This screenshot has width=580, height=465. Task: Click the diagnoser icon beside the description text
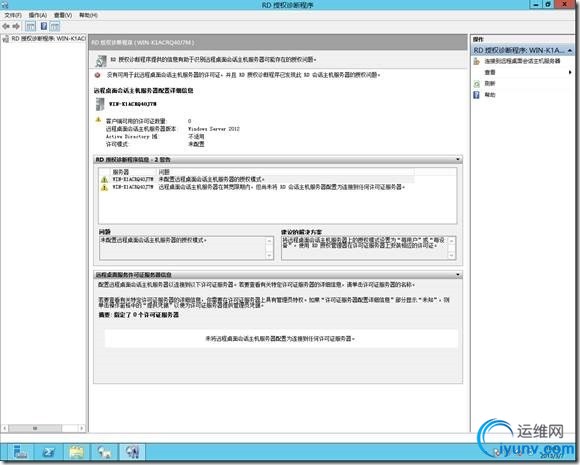[101, 61]
